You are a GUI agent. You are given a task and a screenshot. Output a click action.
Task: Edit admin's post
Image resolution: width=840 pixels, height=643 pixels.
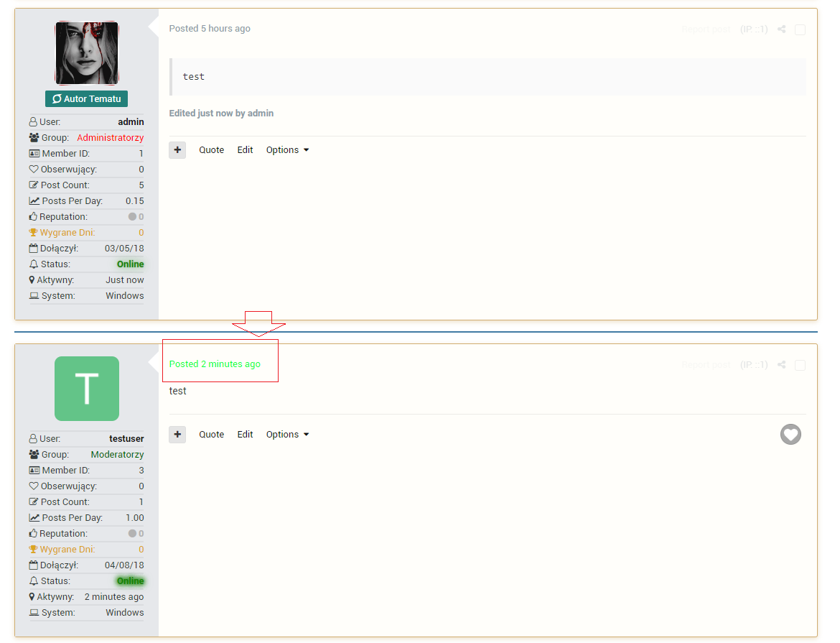click(x=245, y=150)
